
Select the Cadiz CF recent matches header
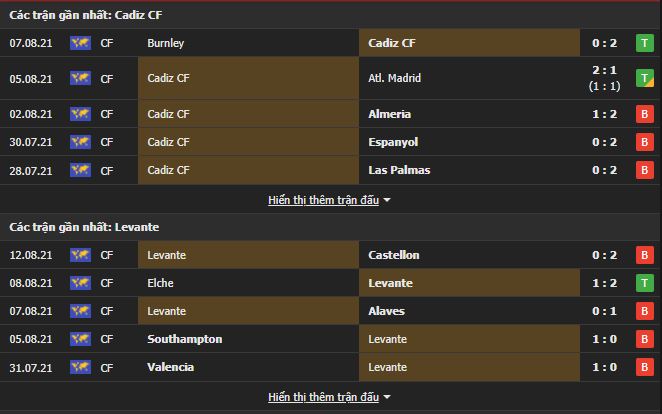[x=75, y=14]
